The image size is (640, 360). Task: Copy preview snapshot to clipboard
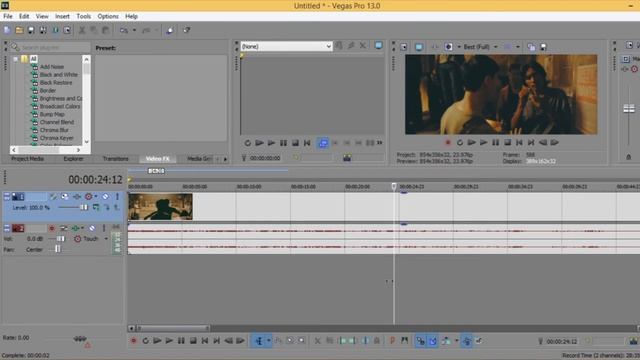[531, 47]
